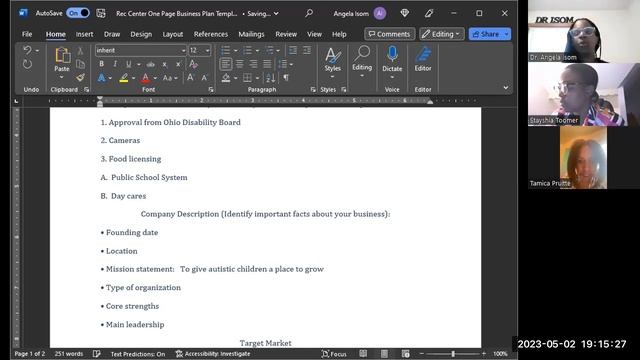Viewport: 640px width, 360px height.
Task: Click Accessibility: Investigate status
Action: click(x=213, y=354)
